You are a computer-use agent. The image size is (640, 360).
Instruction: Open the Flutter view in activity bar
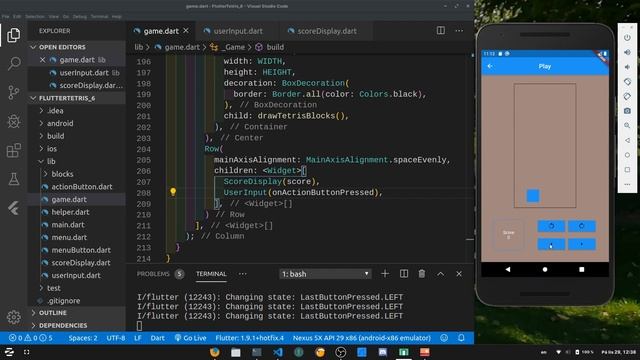[x=13, y=208]
